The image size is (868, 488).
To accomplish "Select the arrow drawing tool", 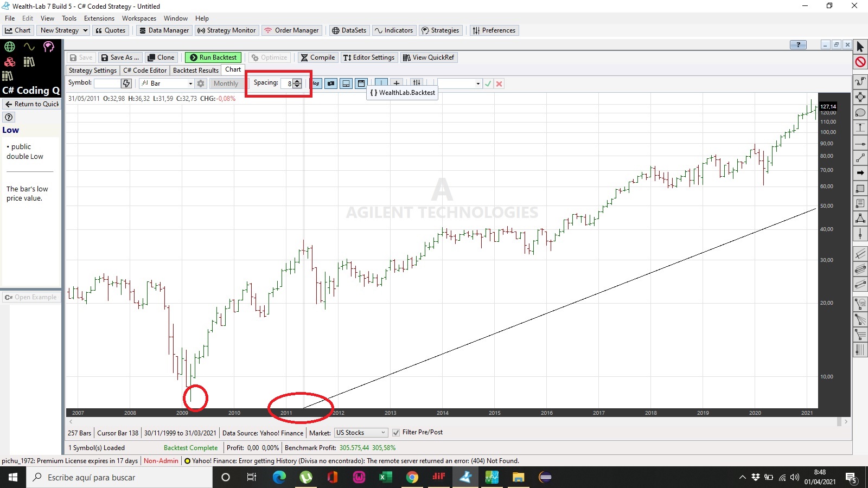I will pyautogui.click(x=860, y=173).
